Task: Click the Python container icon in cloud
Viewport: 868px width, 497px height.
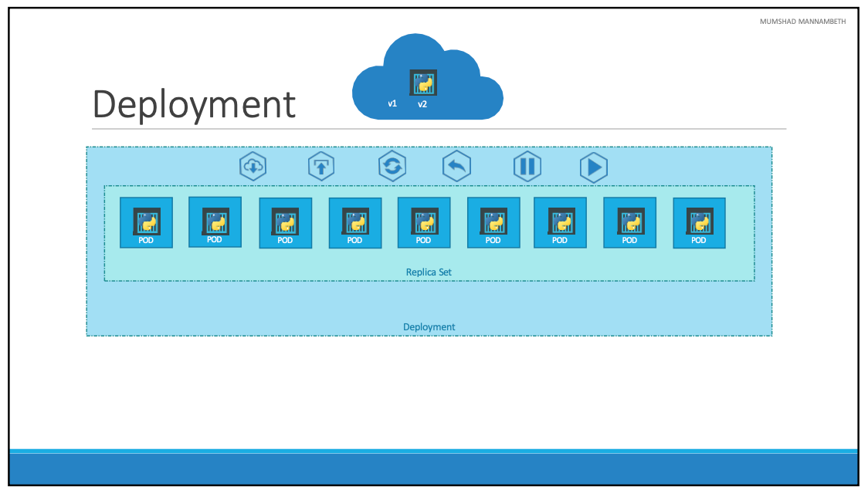Action: pos(423,83)
